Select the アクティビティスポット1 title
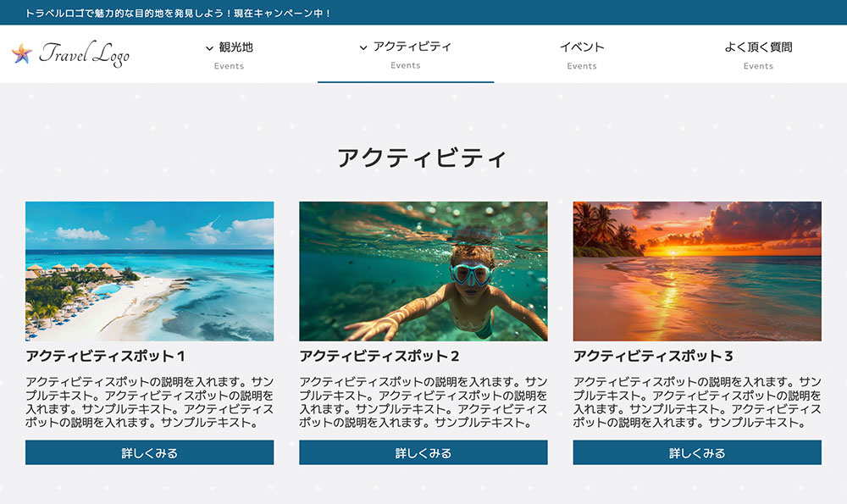Screen dimensions: 847x504 click(106, 356)
